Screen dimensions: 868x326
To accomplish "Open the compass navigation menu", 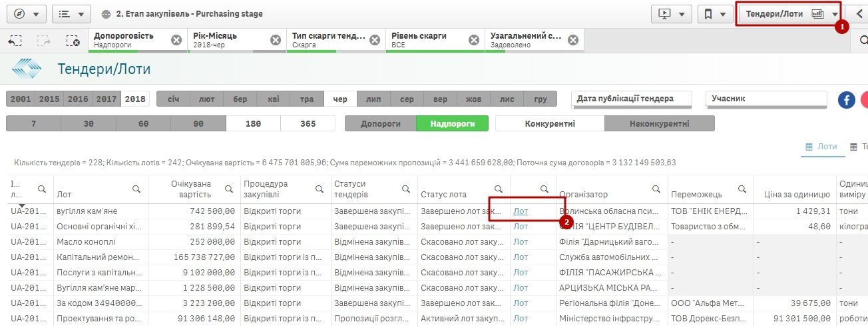I will pyautogui.click(x=26, y=13).
